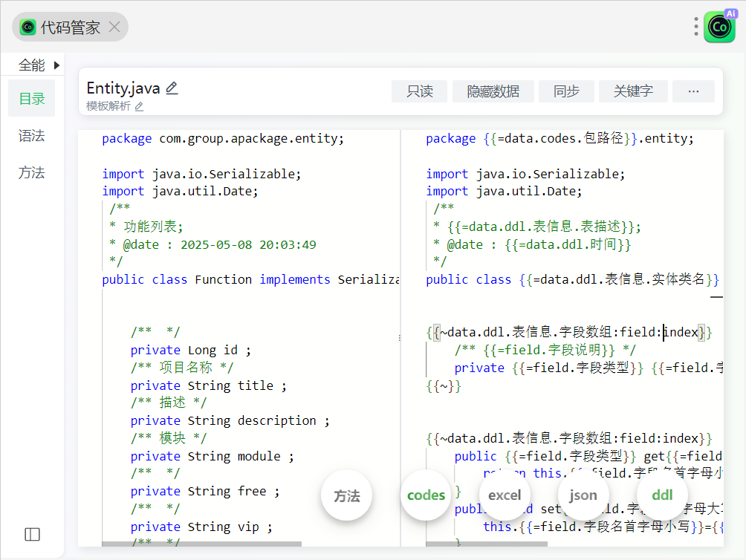This screenshot has width=746, height=560.
Task: Click 'this.{{=field.字段名首字母小写}}=' line
Action: coord(603,527)
